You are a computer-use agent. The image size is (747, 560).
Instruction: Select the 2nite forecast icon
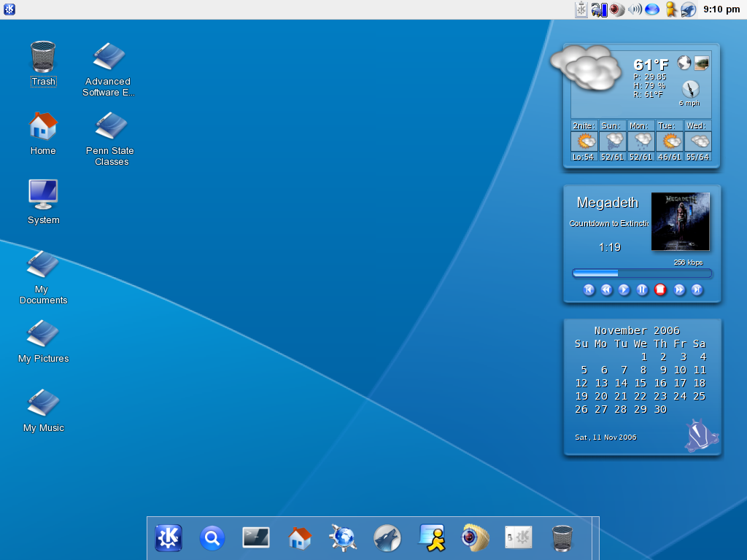coord(584,141)
